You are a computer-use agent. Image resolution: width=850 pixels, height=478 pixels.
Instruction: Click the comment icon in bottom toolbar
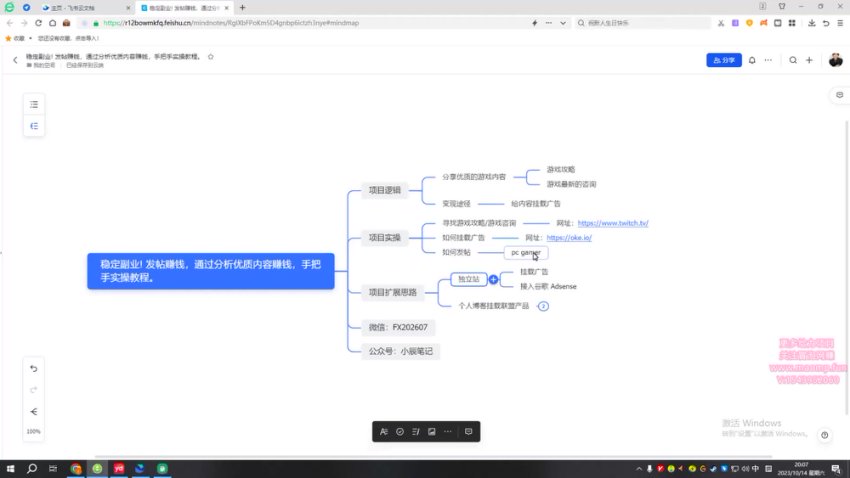pyautogui.click(x=468, y=431)
